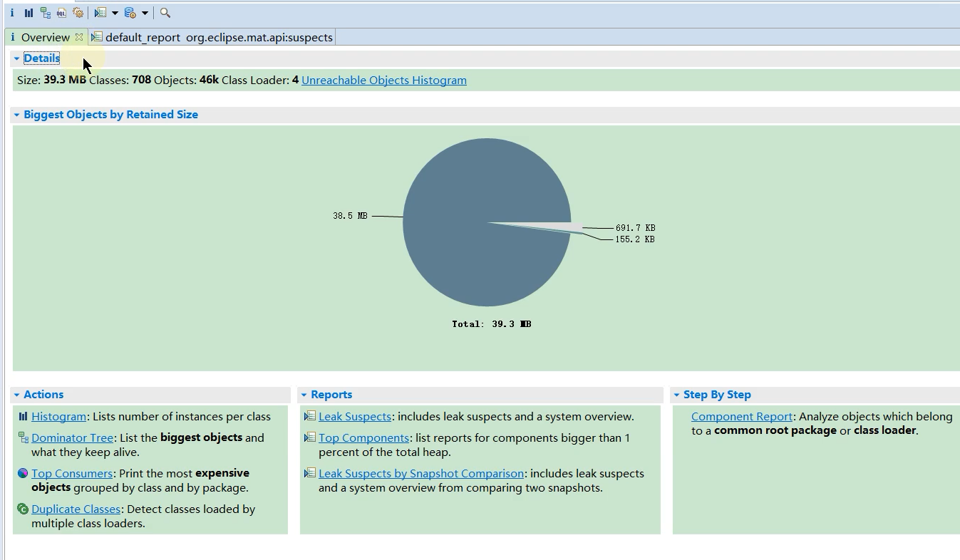Open the Component Report link
The image size is (960, 560).
(x=742, y=416)
